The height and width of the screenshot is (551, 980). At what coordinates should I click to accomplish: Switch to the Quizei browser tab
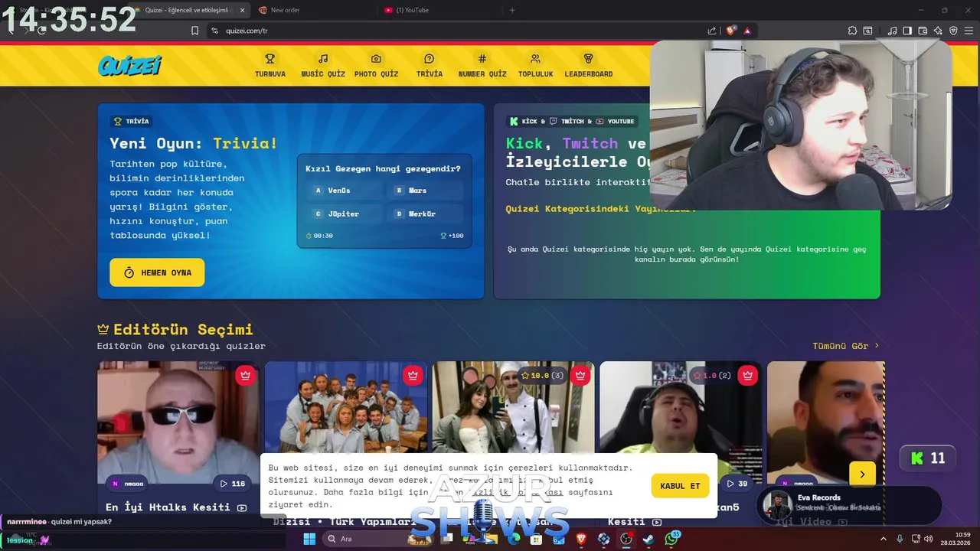coord(190,10)
